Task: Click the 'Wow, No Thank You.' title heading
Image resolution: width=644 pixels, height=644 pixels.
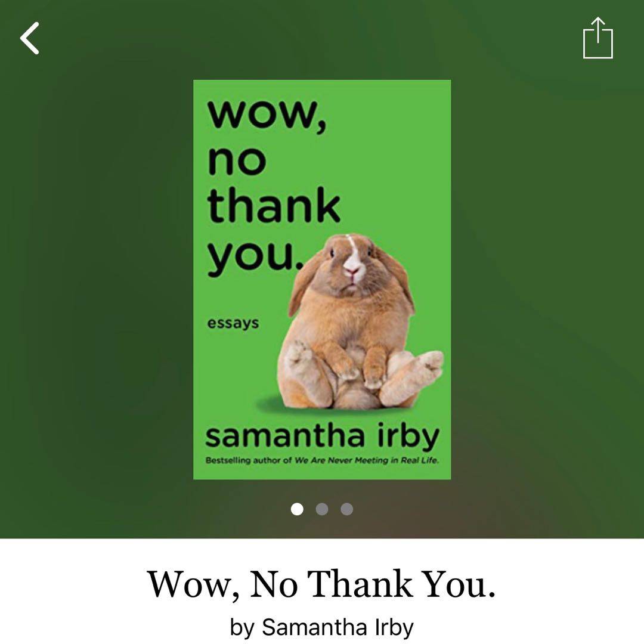Action: click(321, 584)
